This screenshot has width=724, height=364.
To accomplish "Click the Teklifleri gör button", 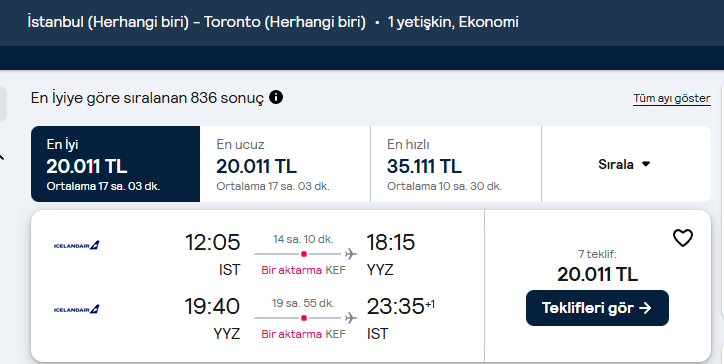I will [597, 308].
